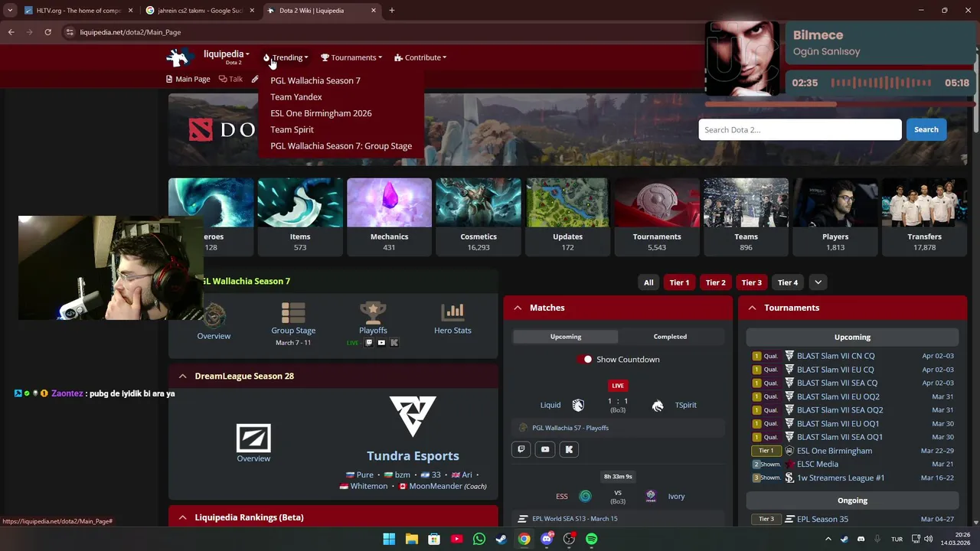Click the ELSC Media tournament icon
980x551 pixels.
pyautogui.click(x=789, y=464)
